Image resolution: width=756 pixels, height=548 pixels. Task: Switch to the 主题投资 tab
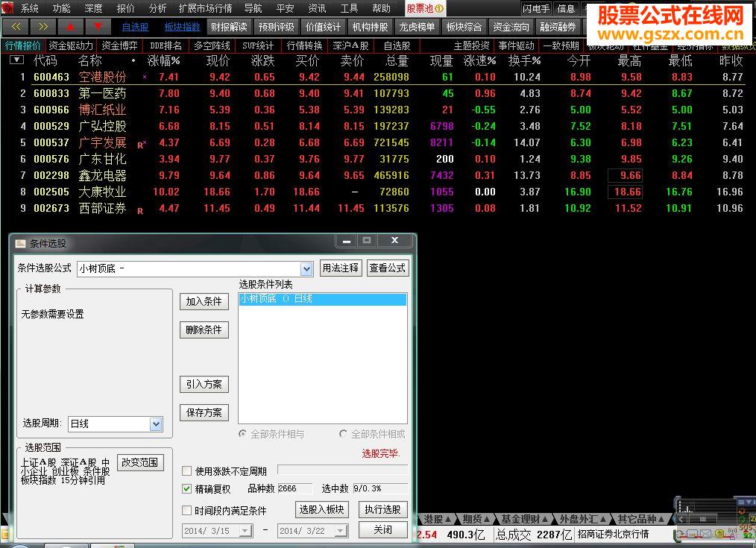pos(471,45)
